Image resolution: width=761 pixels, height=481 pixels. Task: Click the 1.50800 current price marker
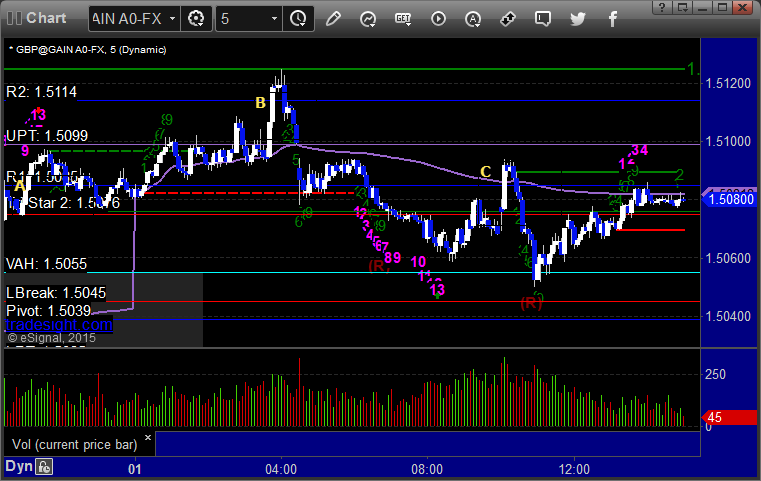tap(729, 199)
